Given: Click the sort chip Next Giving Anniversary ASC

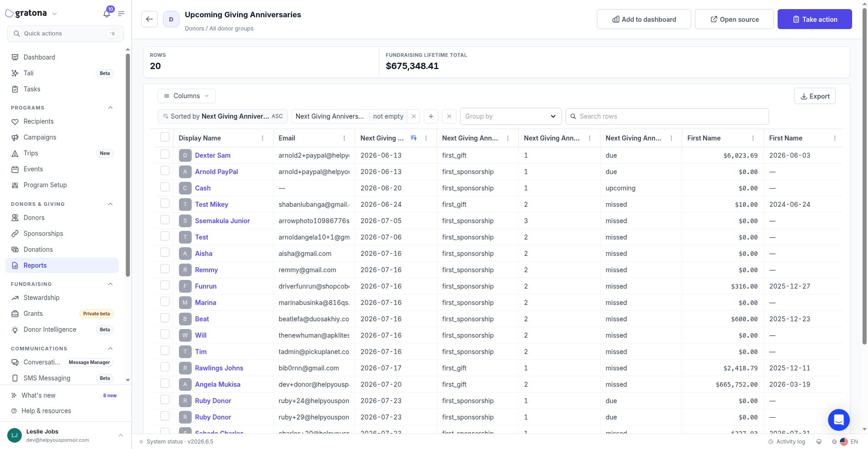Looking at the screenshot, I should click(222, 116).
